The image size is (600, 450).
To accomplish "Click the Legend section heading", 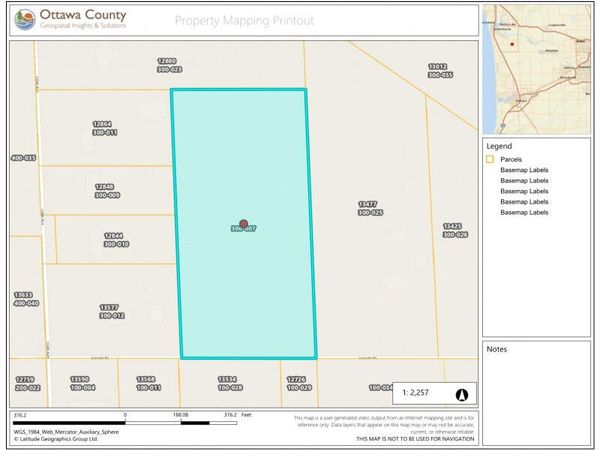I will [501, 144].
